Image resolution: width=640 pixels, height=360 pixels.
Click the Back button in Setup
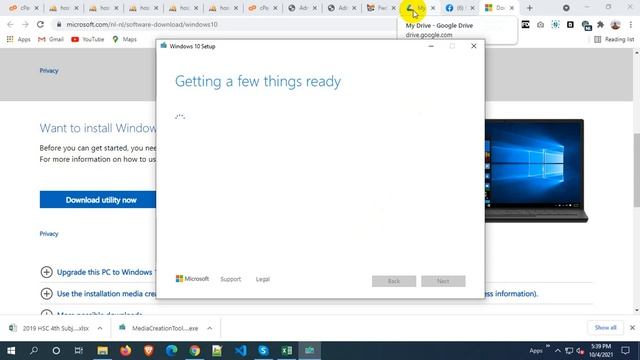394,281
